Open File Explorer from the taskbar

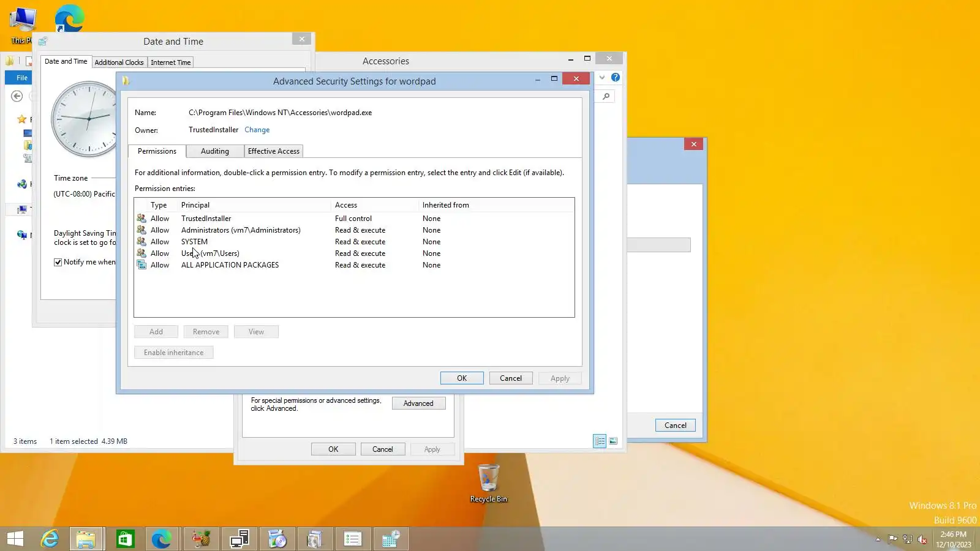(86, 539)
